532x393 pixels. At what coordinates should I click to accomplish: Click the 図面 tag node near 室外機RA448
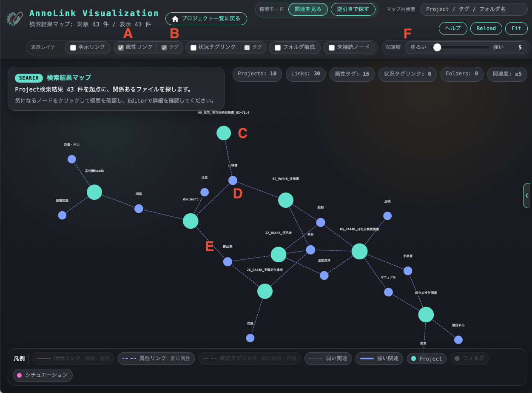point(139,209)
